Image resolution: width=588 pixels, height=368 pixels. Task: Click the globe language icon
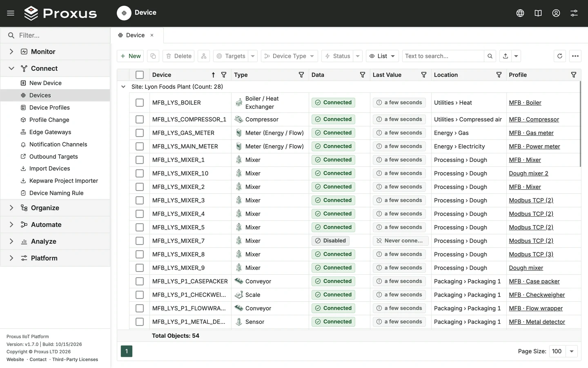[x=520, y=13]
